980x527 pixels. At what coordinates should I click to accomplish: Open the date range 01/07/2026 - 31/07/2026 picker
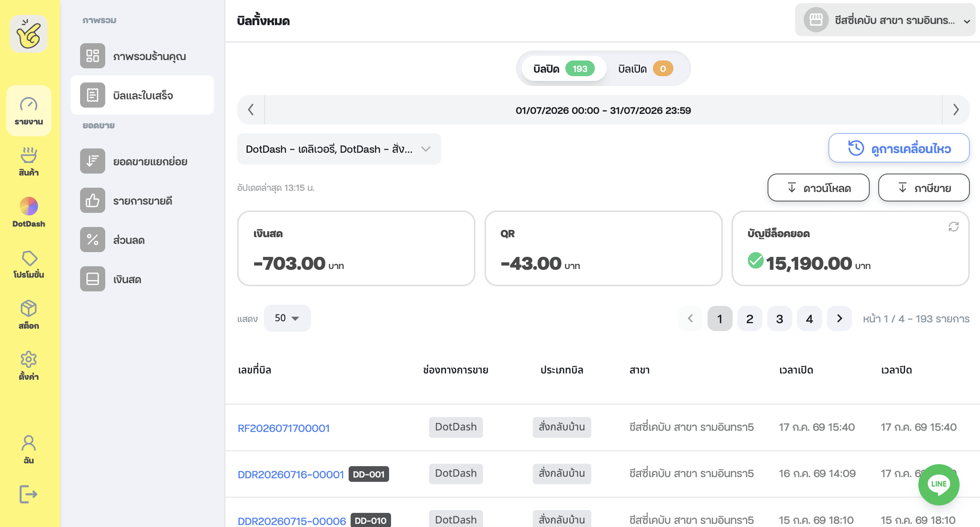pyautogui.click(x=603, y=110)
